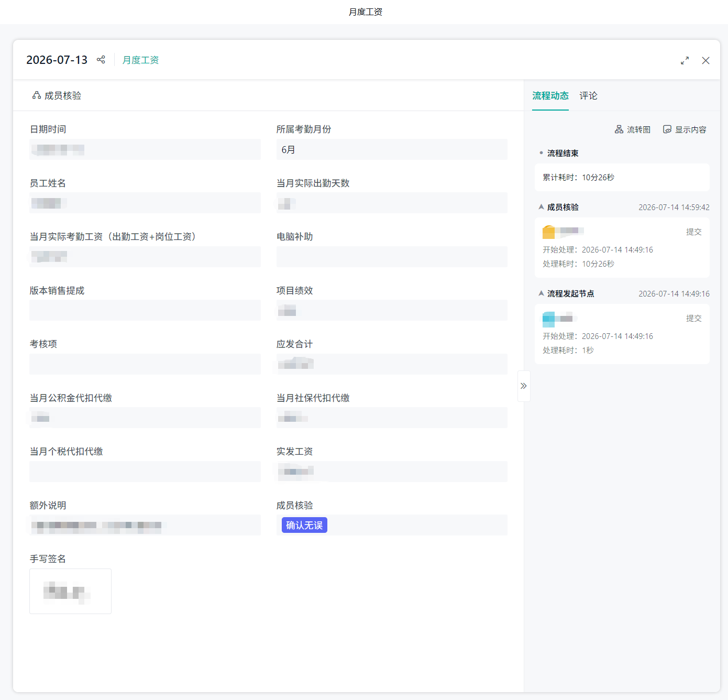Click the 当月公积金代扣代缴 field
Screen dimensions: 728x700
(x=145, y=418)
